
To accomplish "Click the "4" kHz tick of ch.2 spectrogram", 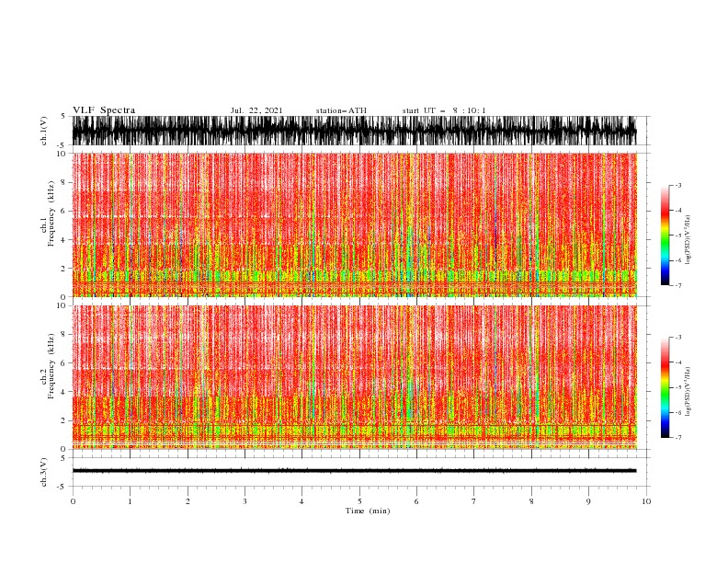I will click(x=63, y=392).
